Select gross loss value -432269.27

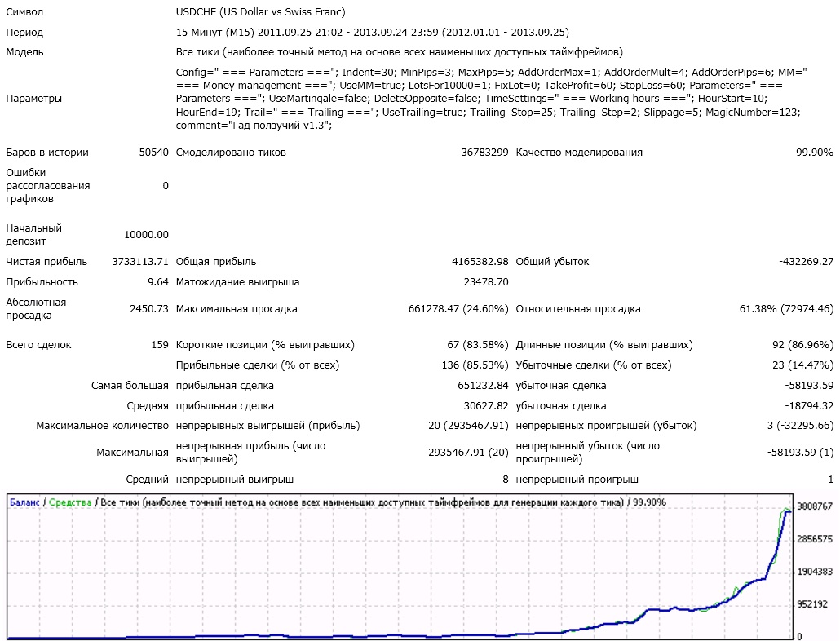click(806, 261)
